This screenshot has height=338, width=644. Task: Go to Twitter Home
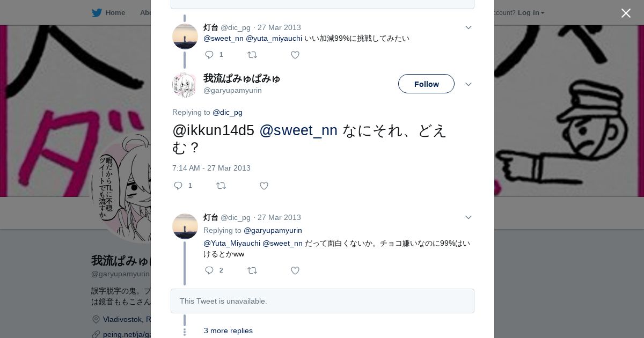(108, 12)
